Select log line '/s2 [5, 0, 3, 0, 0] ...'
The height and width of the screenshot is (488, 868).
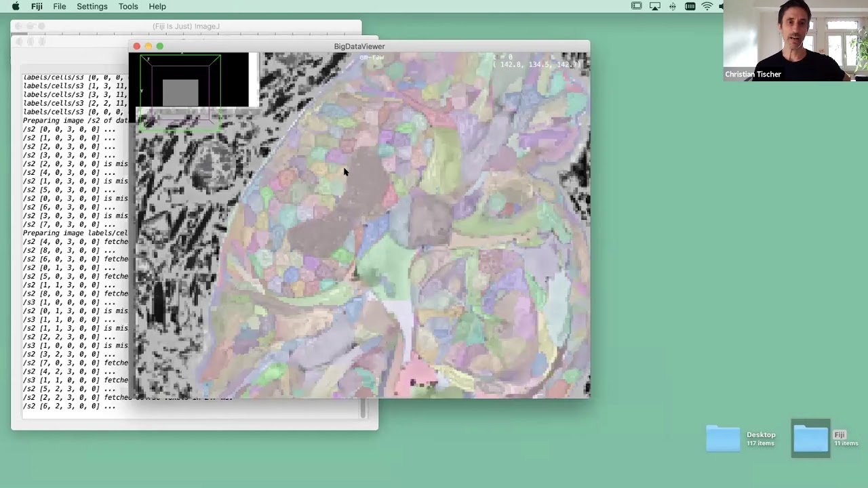(69, 190)
